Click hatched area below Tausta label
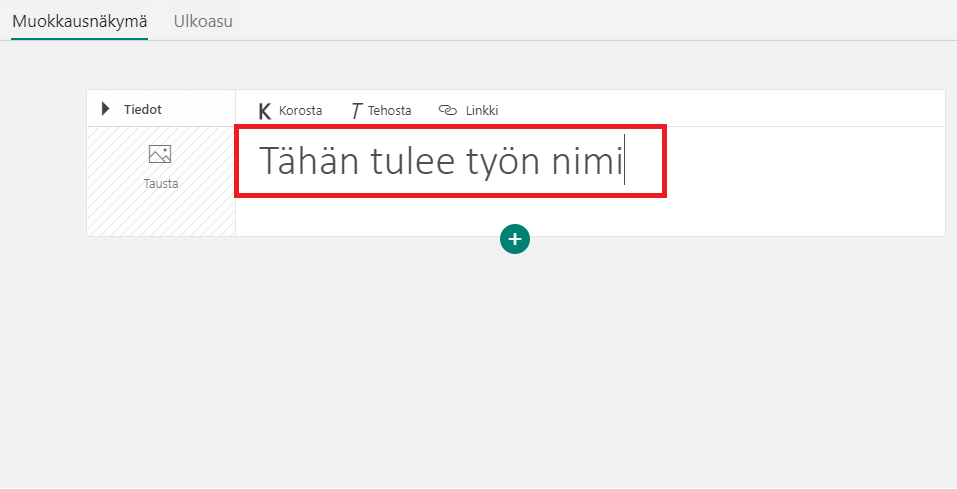Screen dimensions: 957x489 (160, 215)
